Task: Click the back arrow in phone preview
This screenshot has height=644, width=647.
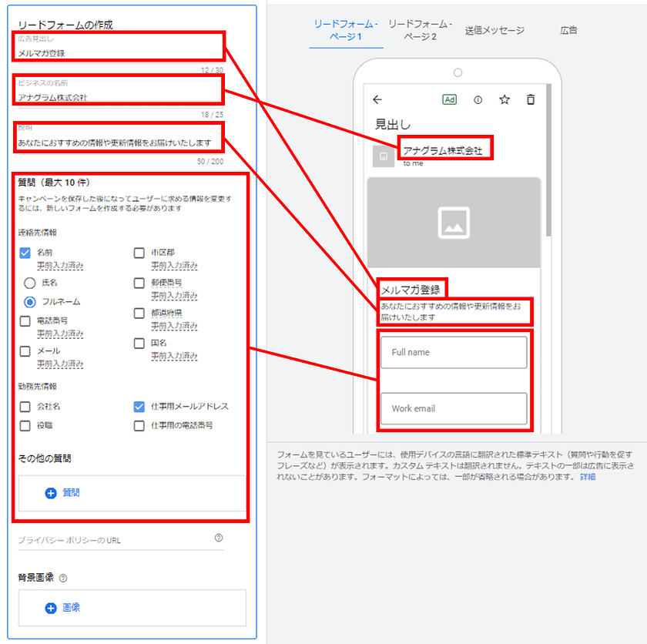Action: click(x=377, y=99)
